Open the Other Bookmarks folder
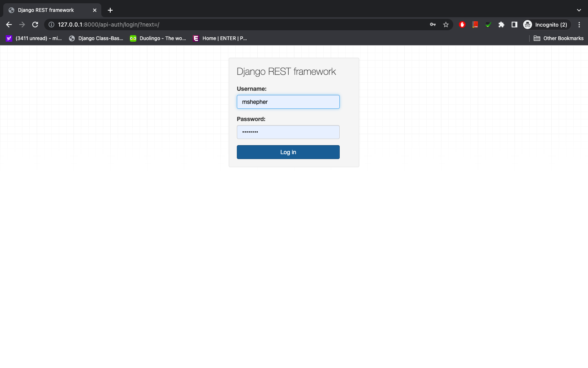This screenshot has width=588, height=368. click(x=559, y=38)
